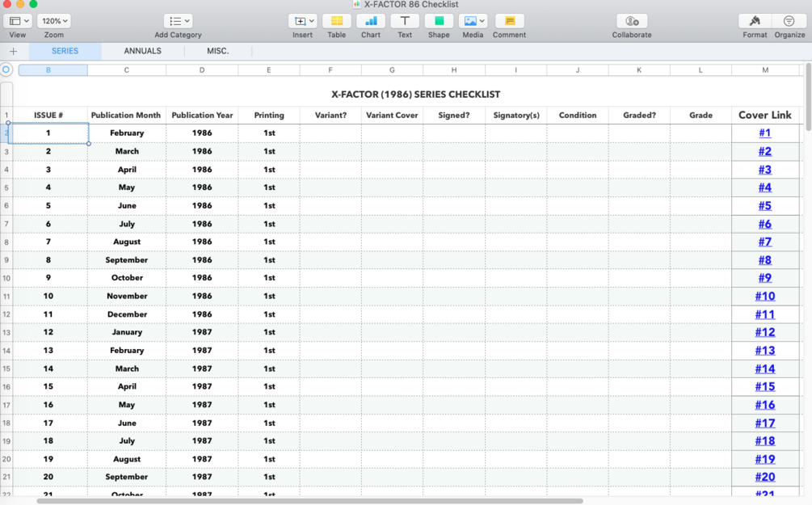The width and height of the screenshot is (812, 505).
Task: Open the Insert menu button
Action: click(302, 21)
